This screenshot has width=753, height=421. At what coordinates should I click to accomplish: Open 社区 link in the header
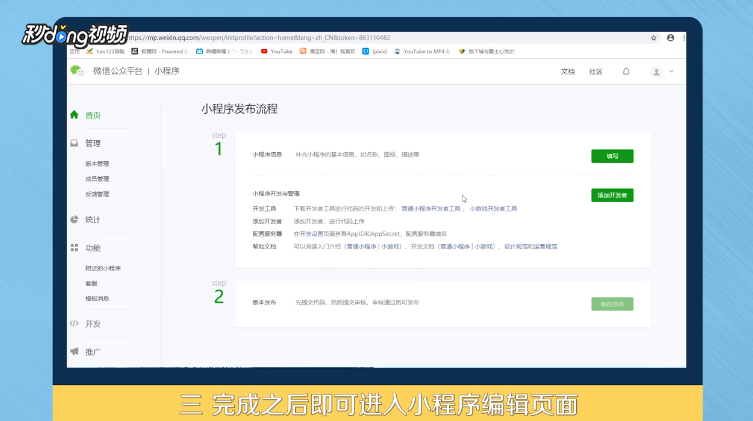(596, 72)
